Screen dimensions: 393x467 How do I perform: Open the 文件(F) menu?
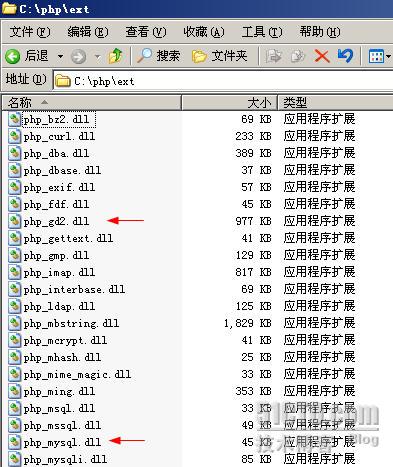pos(30,32)
